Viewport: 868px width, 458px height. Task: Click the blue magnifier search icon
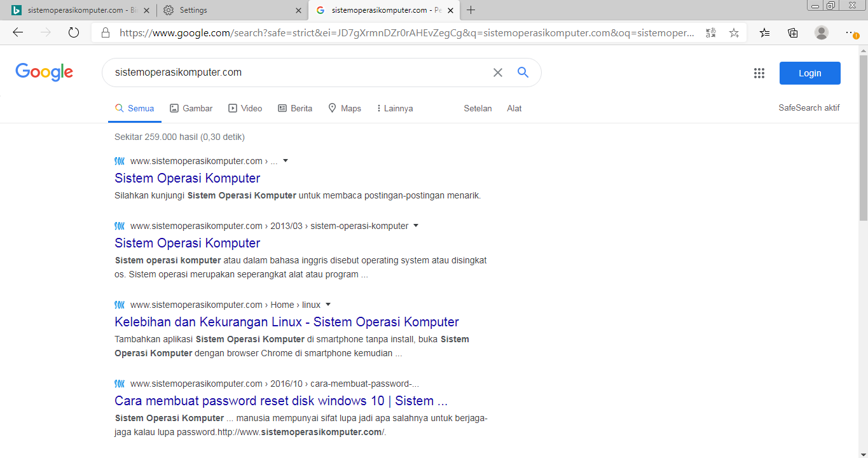point(523,73)
